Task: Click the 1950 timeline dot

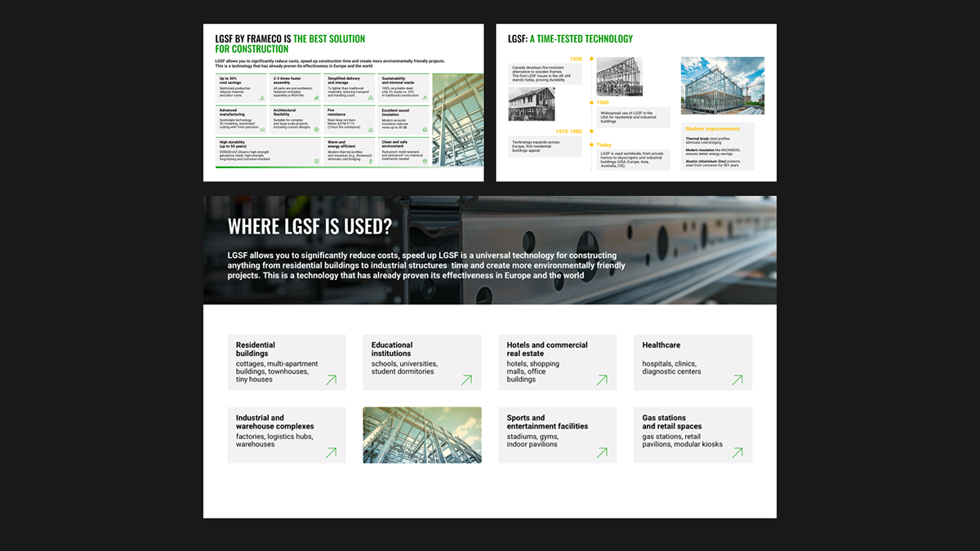Action: click(x=590, y=60)
